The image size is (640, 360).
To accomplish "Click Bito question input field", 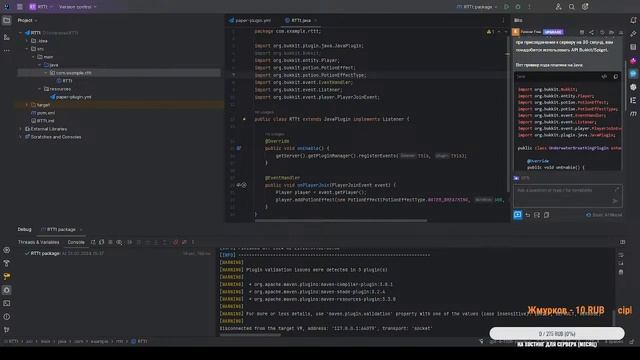I will pos(568,195).
